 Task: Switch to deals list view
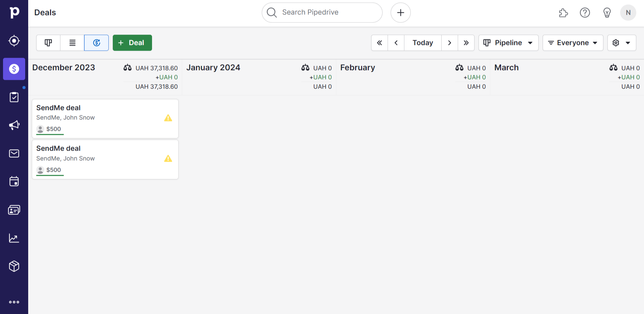pos(72,43)
